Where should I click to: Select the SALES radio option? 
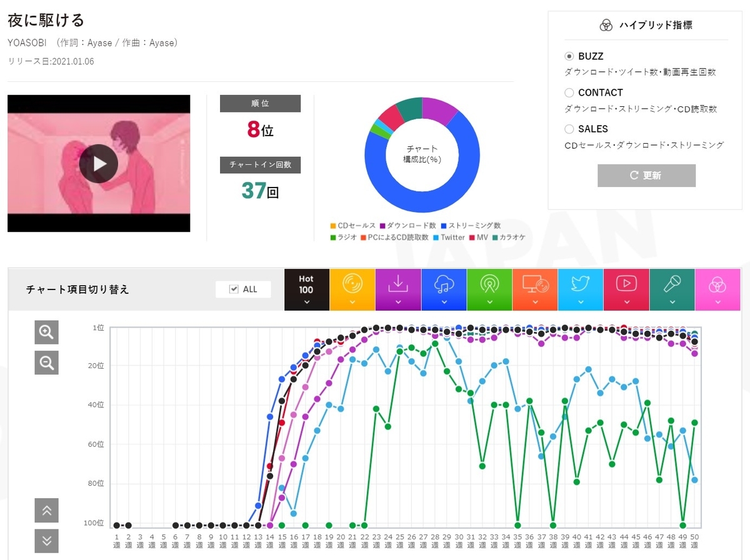point(569,129)
